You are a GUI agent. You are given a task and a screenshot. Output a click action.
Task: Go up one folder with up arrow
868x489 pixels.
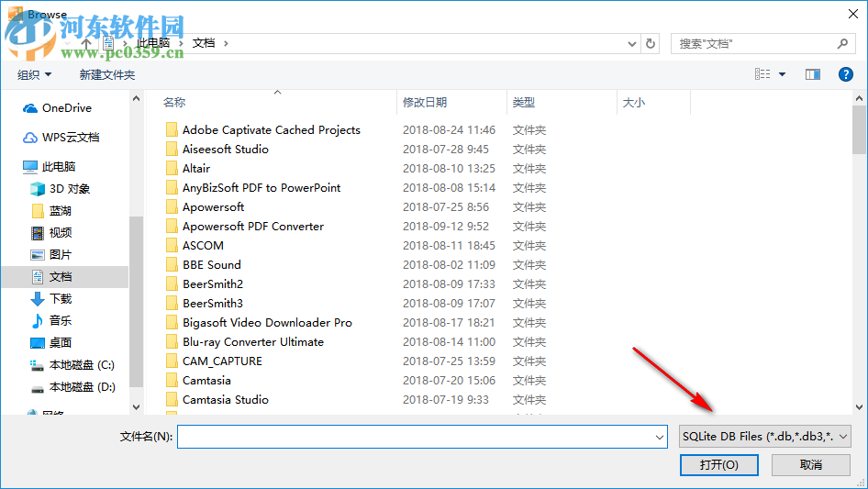86,43
